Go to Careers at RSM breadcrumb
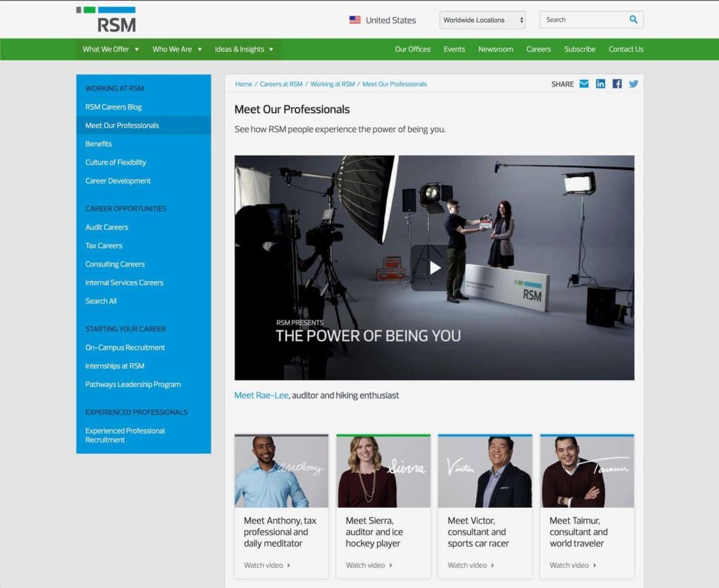719x588 pixels. pos(281,84)
